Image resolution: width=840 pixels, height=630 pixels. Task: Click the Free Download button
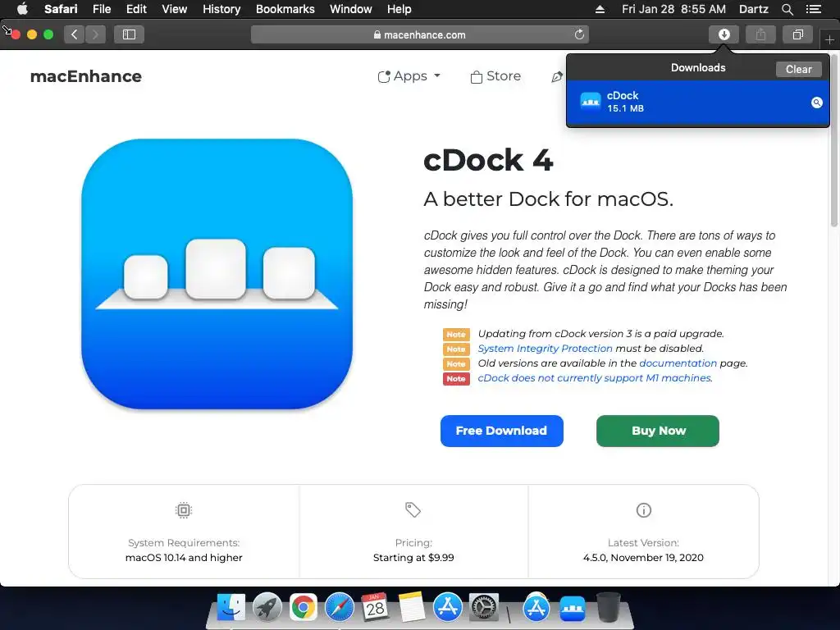tap(501, 431)
